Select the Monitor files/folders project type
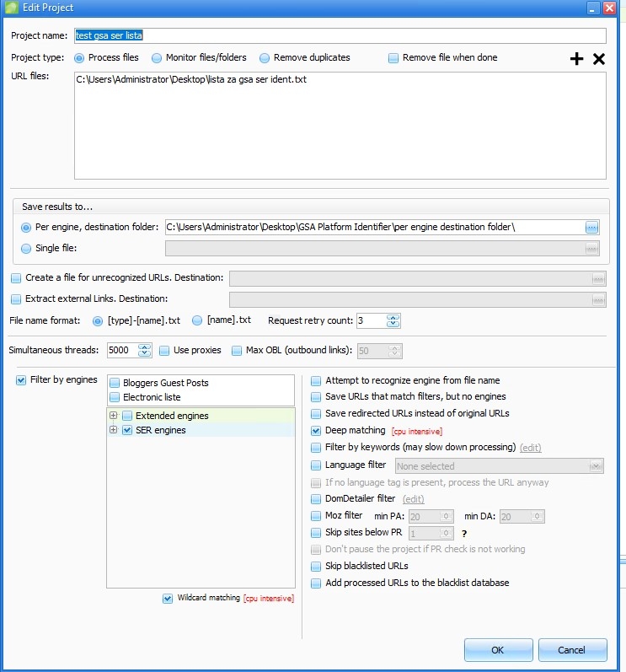626x672 pixels. [157, 58]
